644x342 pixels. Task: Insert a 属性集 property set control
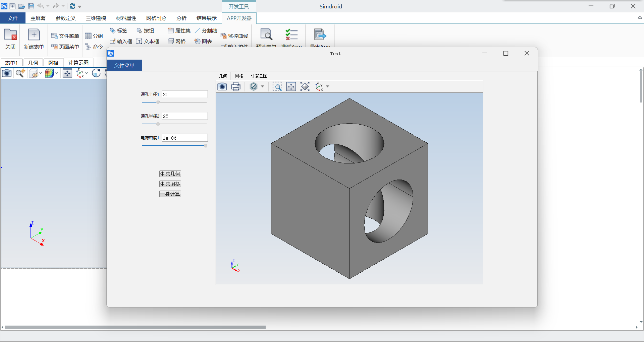tap(179, 30)
